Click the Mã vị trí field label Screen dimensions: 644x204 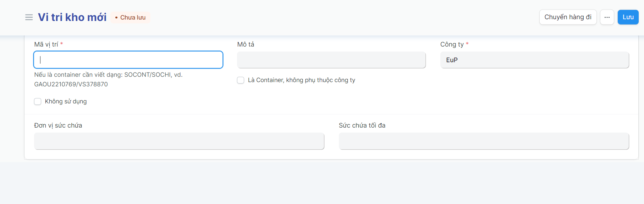pyautogui.click(x=46, y=44)
